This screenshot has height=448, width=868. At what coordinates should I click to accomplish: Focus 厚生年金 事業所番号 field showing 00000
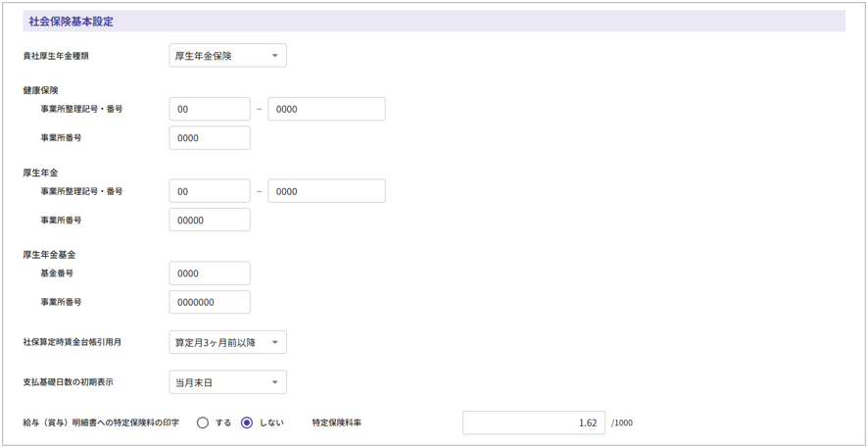[210, 221]
